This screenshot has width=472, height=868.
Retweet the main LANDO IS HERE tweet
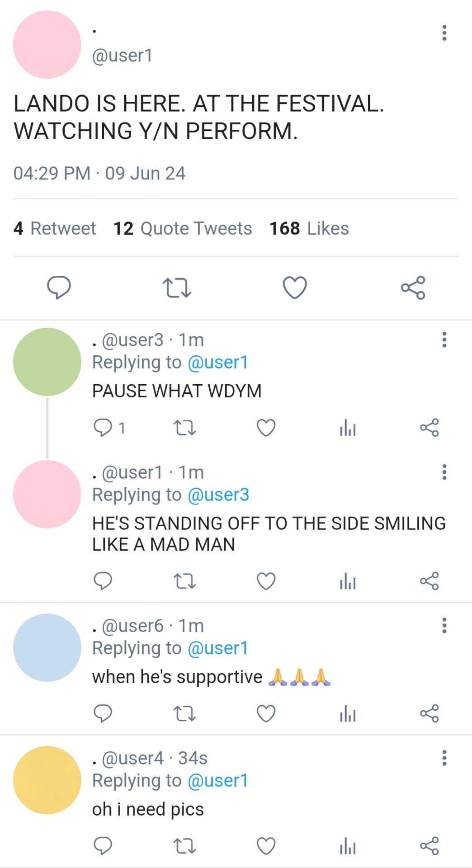177,288
